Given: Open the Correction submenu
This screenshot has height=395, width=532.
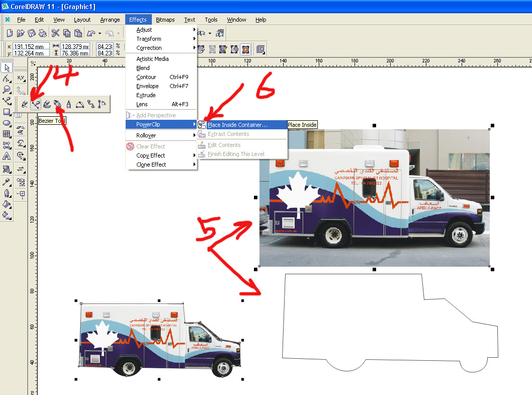Looking at the screenshot, I should coord(161,48).
